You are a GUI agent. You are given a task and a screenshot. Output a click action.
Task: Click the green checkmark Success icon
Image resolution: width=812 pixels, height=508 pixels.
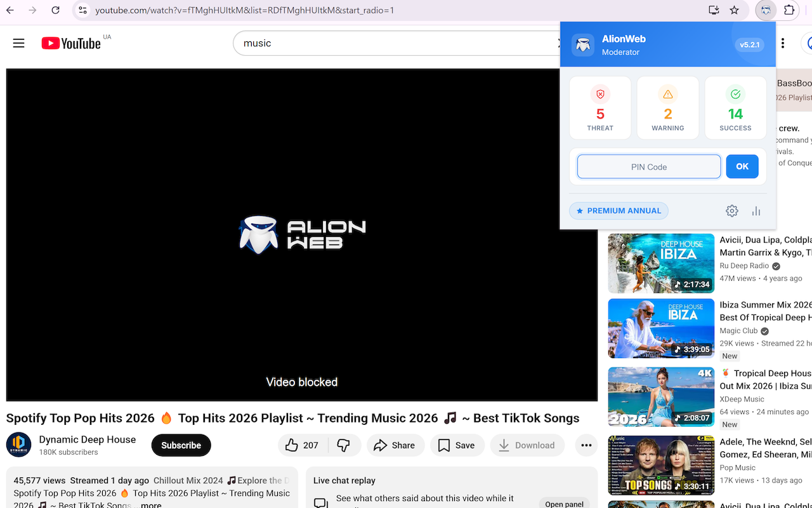[735, 95]
